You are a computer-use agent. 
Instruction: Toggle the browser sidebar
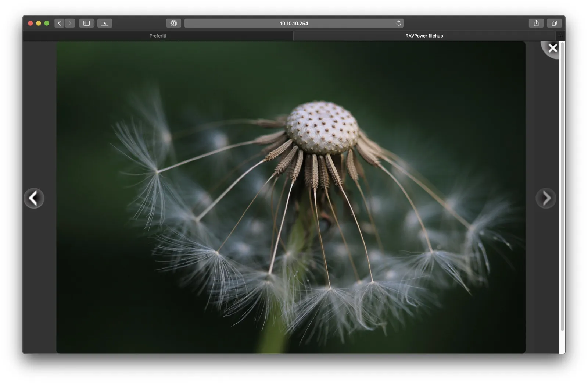pos(86,23)
